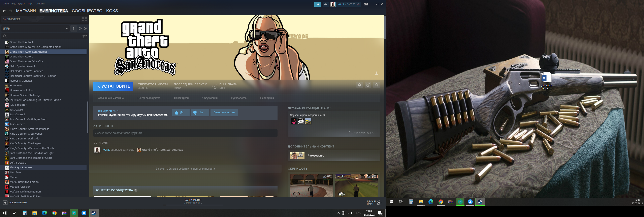Open Обсуждения link
This screenshot has width=644, height=217.
210,98
